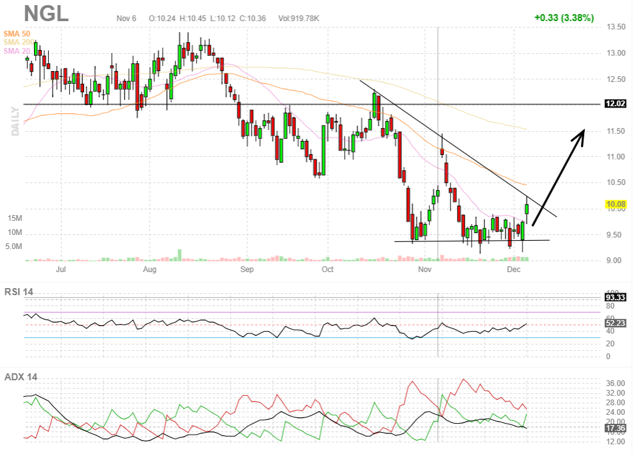This screenshot has width=640, height=452.
Task: Click the 10.50 price axis label
Action: [x=616, y=183]
